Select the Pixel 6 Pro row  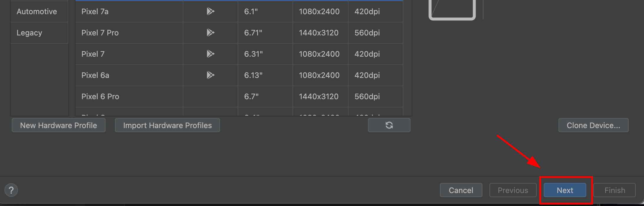(x=100, y=97)
